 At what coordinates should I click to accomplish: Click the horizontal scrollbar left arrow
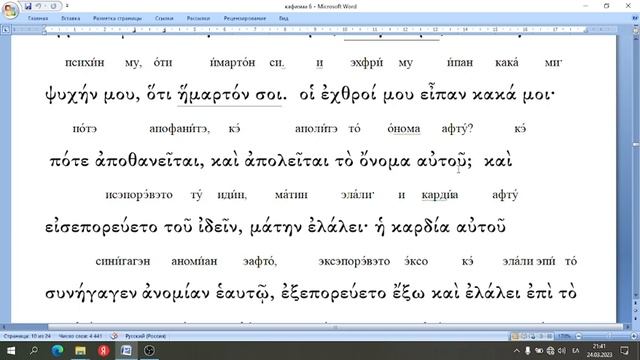[5, 327]
